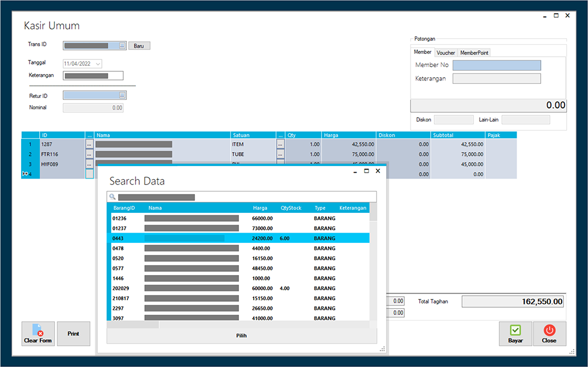Viewport: 588px width, 367px height.
Task: Open Retur ID lookup ellipsis button
Action: click(x=122, y=96)
